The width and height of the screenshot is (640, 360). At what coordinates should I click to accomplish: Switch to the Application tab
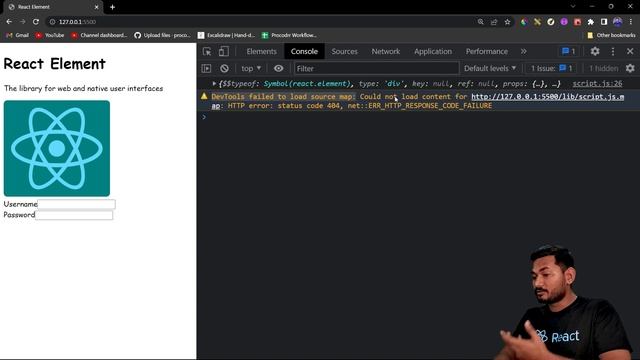(x=433, y=51)
